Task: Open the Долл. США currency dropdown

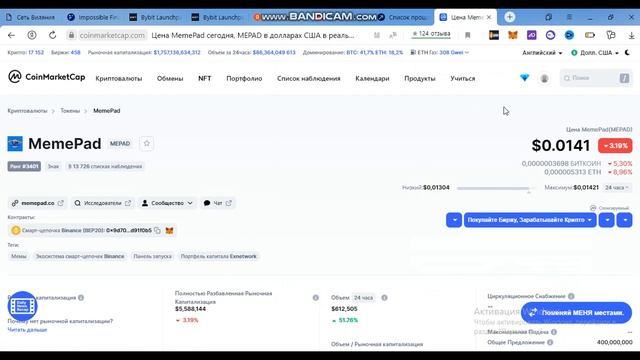Action: coord(595,53)
